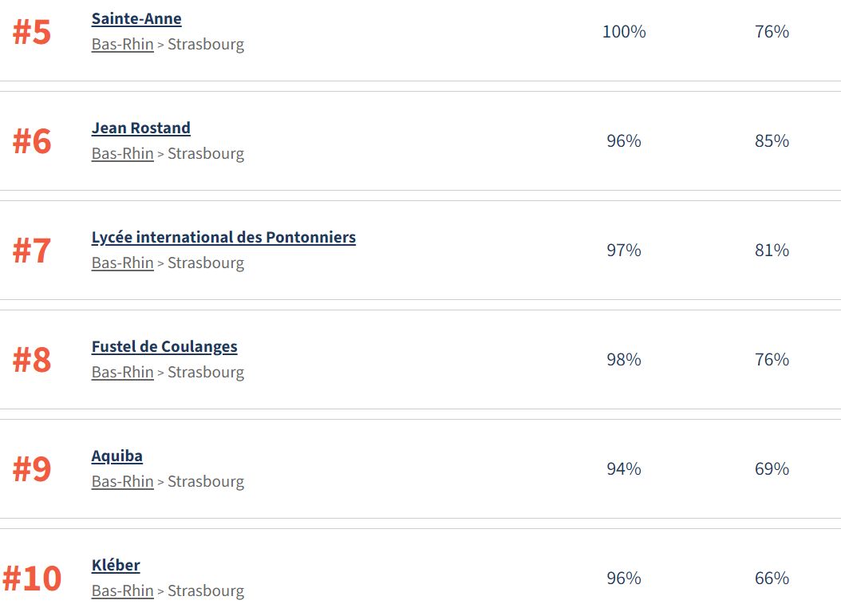Select the Aquiba school link
The height and width of the screenshot is (616, 841).
point(117,456)
